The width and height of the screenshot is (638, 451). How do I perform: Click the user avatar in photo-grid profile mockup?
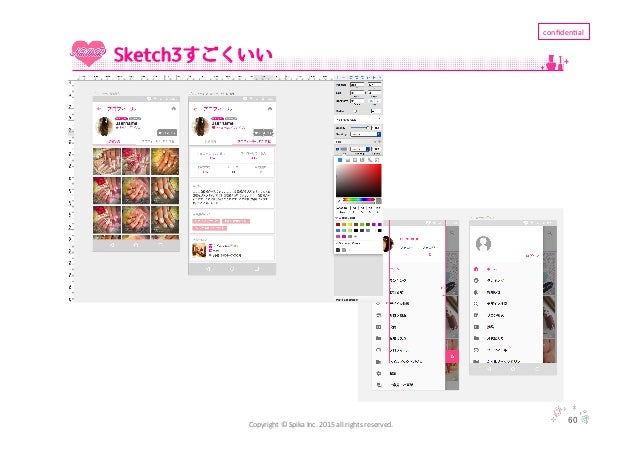pos(104,127)
